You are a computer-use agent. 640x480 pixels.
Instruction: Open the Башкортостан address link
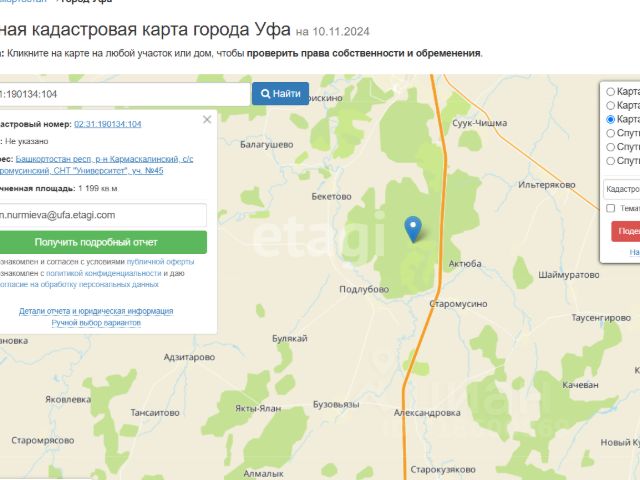click(96, 164)
